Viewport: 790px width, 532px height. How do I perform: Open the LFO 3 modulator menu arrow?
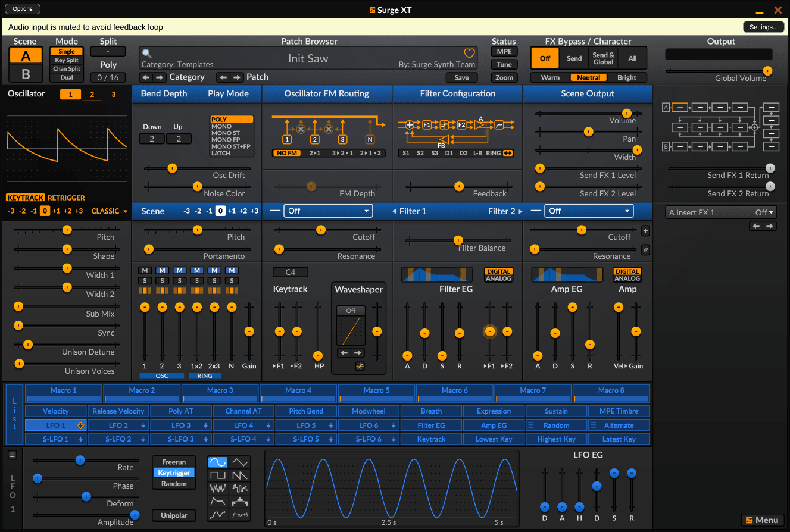point(205,425)
